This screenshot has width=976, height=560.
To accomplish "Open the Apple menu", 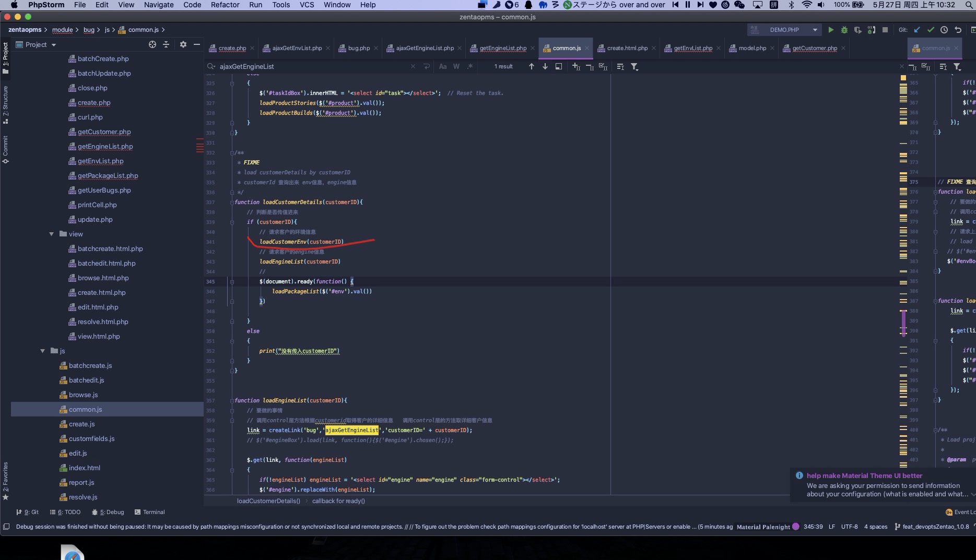I will coord(14,5).
